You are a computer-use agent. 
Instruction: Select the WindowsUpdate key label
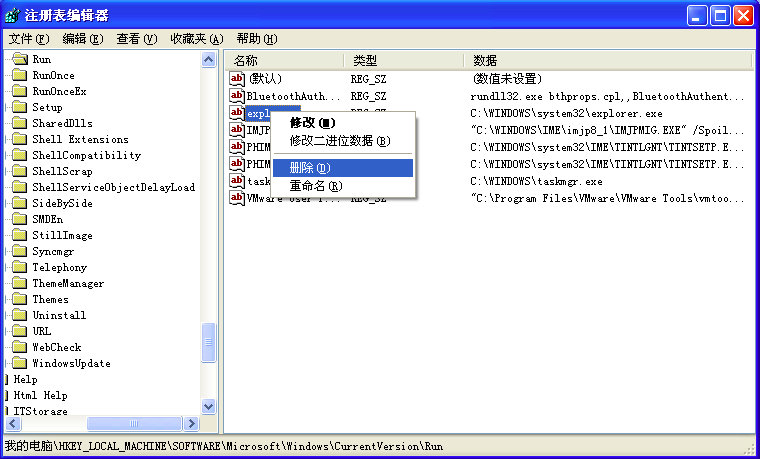[71, 363]
